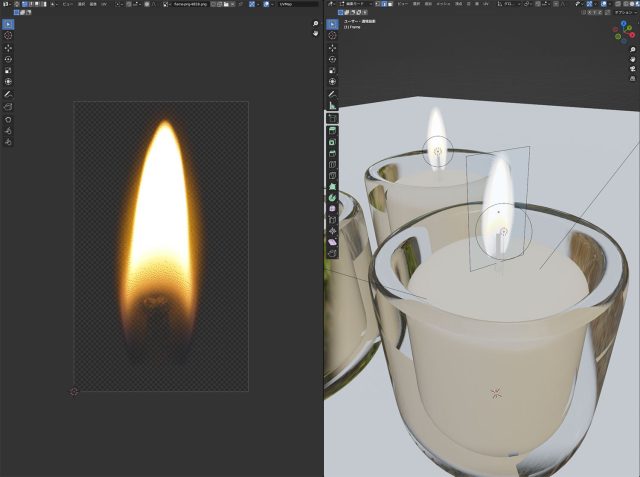The width and height of the screenshot is (640, 477).
Task: Select the Inset Faces tool
Action: 332,142
